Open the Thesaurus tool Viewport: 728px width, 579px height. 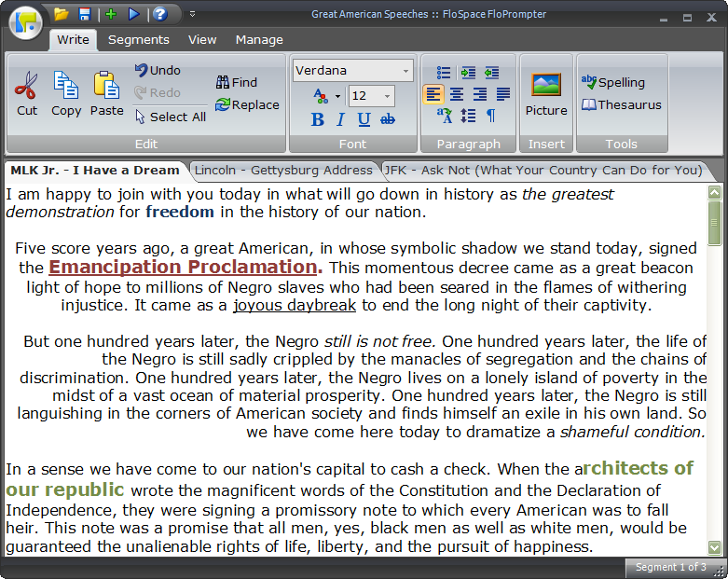[x=622, y=105]
